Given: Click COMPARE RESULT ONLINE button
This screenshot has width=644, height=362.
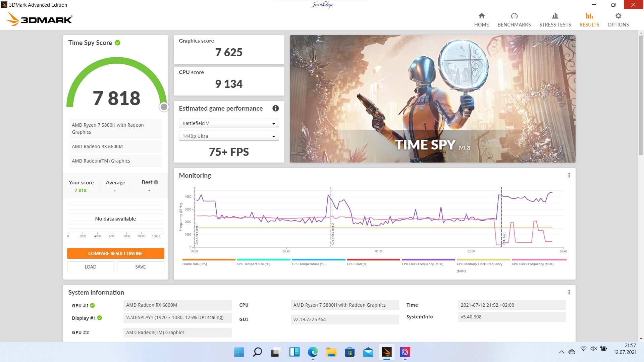Looking at the screenshot, I should click(115, 253).
